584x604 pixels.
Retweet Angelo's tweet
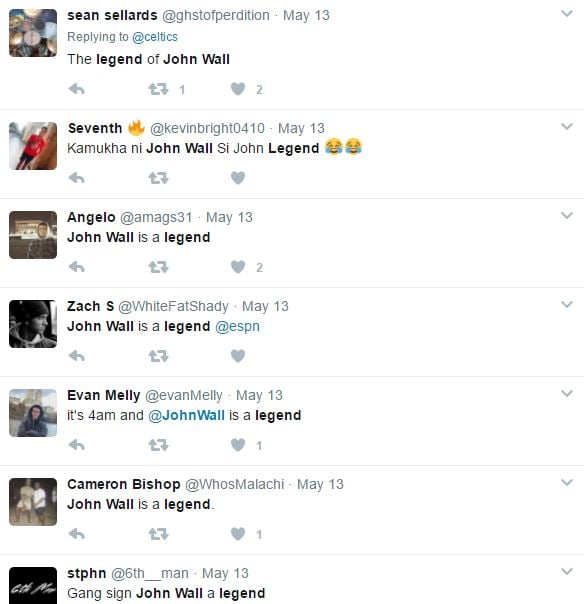159,267
